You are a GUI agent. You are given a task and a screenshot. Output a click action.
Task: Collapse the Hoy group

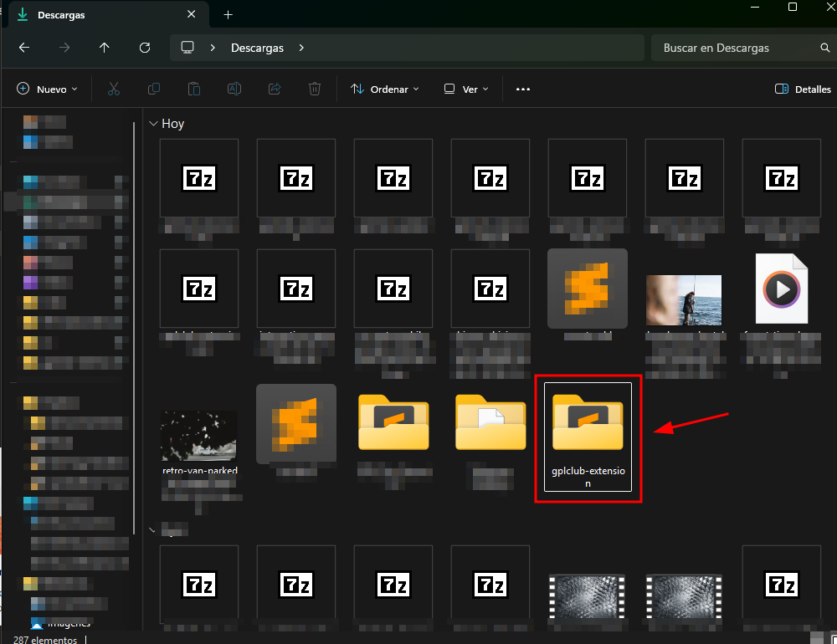click(153, 123)
